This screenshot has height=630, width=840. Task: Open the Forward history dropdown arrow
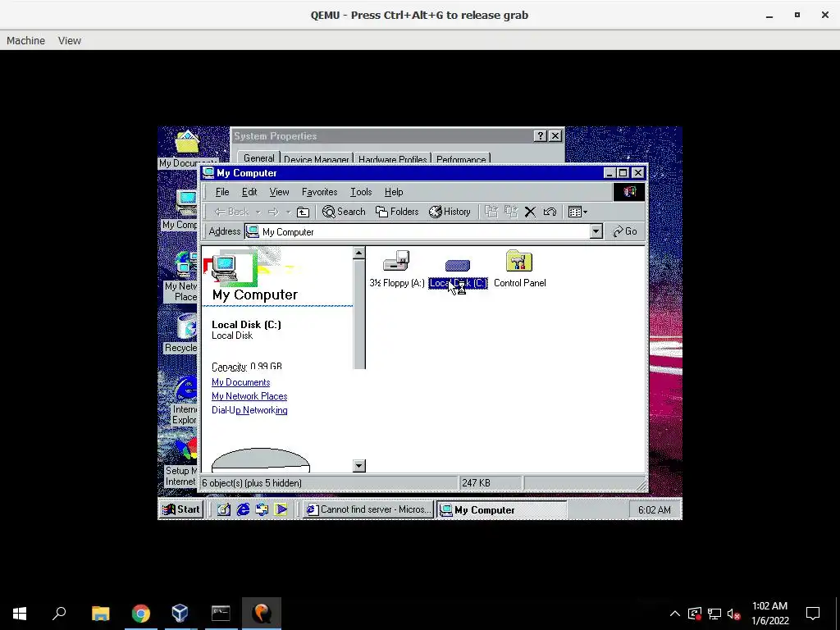(x=288, y=212)
